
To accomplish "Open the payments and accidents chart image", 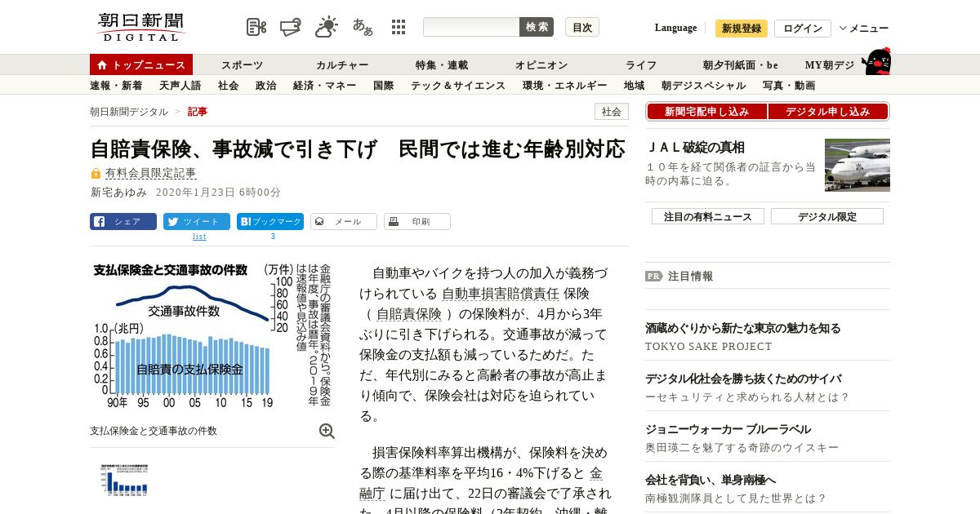I will point(212,335).
